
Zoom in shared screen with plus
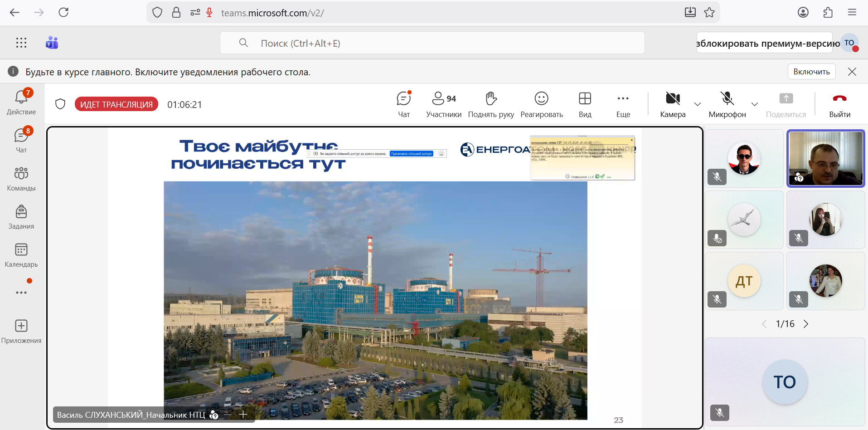tap(243, 415)
